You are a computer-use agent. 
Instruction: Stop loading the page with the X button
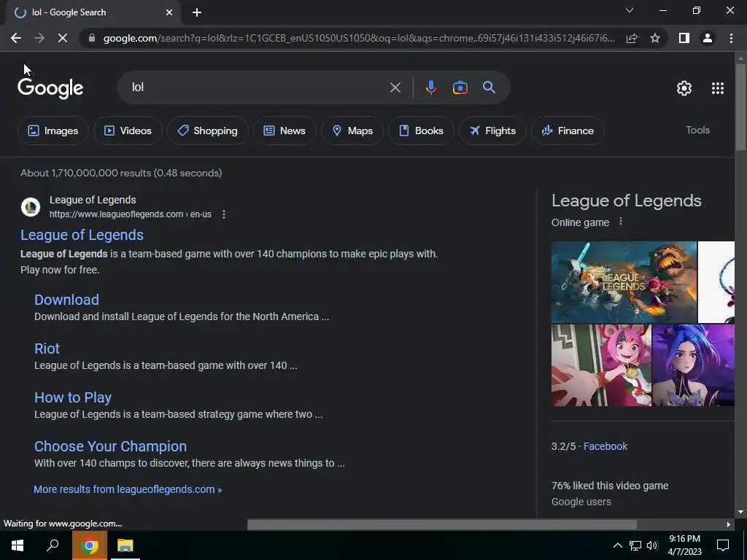pyautogui.click(x=63, y=38)
